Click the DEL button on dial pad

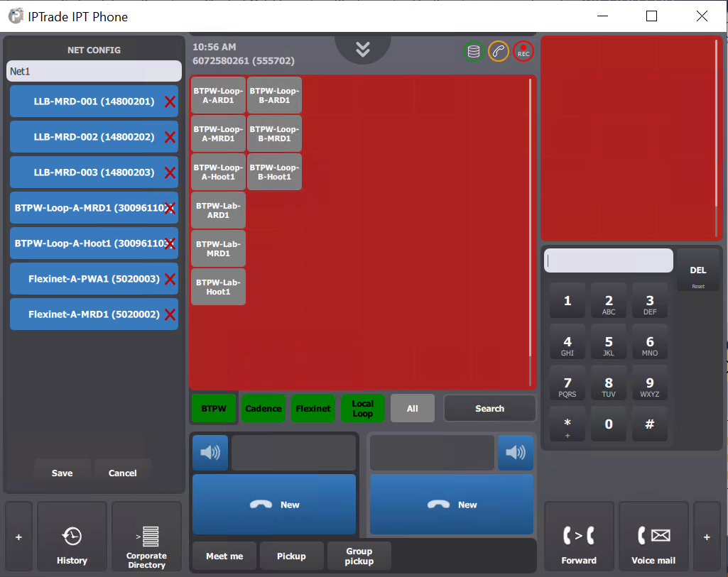pyautogui.click(x=698, y=270)
